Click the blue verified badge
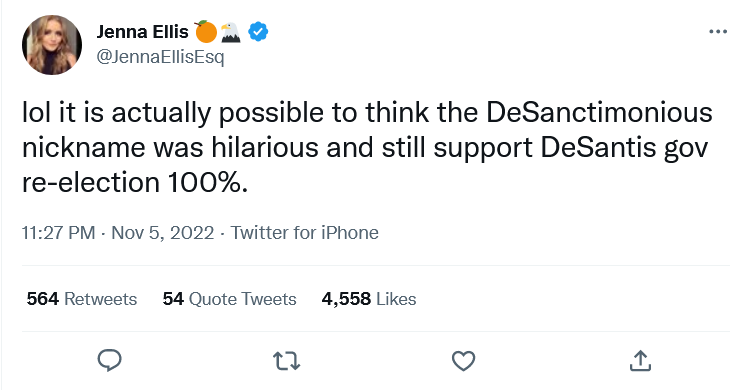 point(258,32)
